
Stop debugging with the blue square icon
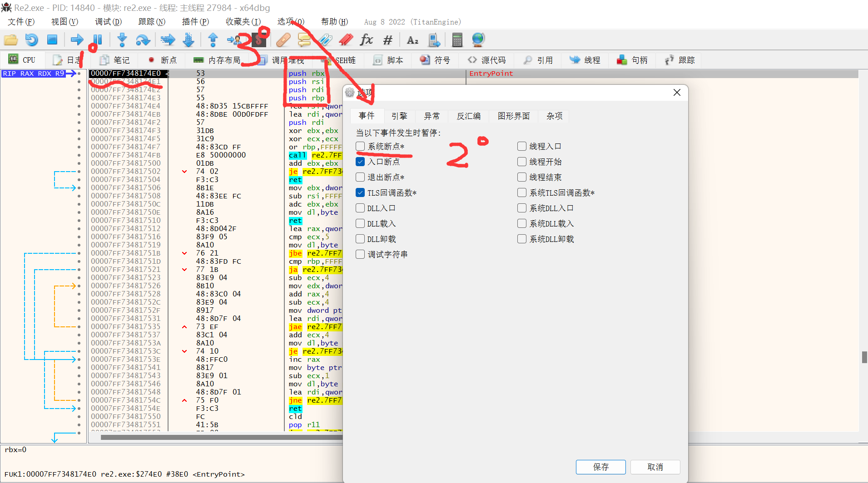point(52,40)
